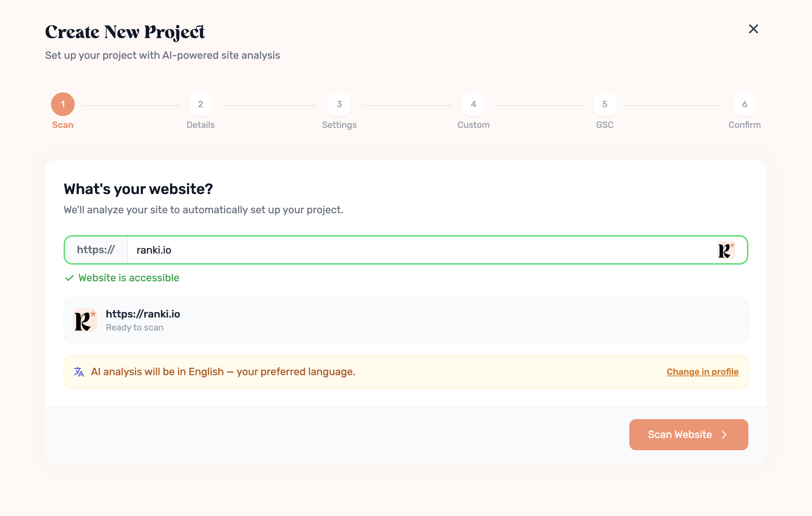
Task: Go to step 3 Settings
Action: point(339,104)
